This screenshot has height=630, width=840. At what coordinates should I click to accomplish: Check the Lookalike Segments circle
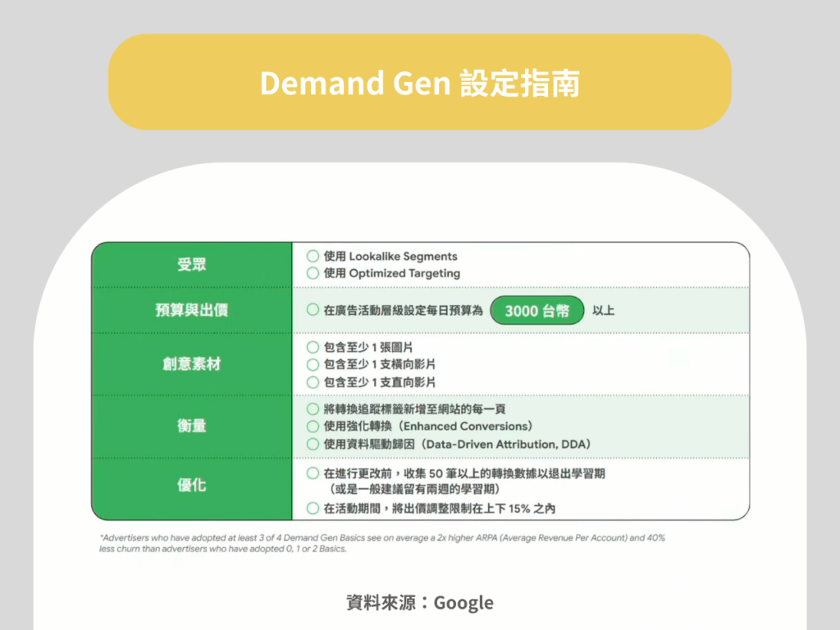313,257
